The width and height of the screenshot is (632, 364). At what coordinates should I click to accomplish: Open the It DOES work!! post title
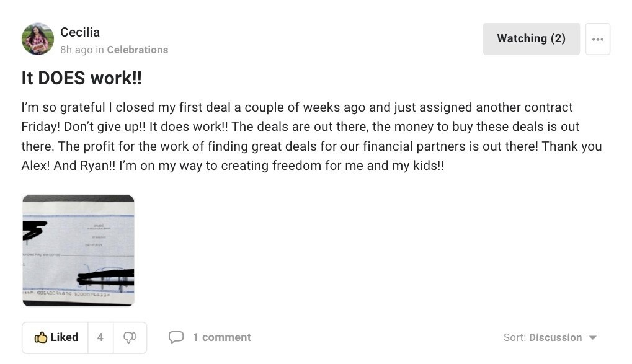point(81,78)
